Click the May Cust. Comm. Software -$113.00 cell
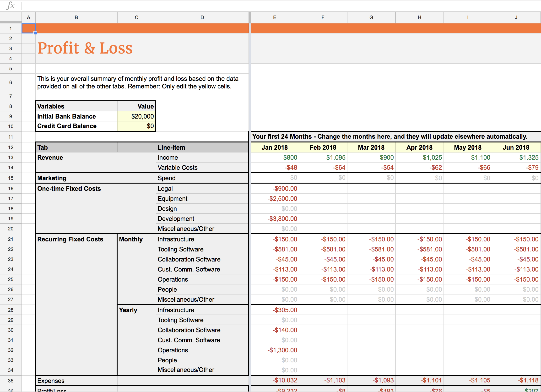 point(468,269)
